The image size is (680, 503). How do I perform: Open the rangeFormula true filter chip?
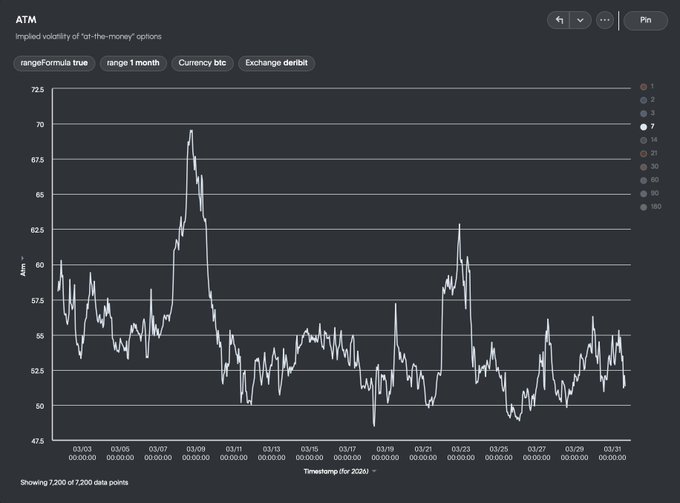pyautogui.click(x=53, y=62)
